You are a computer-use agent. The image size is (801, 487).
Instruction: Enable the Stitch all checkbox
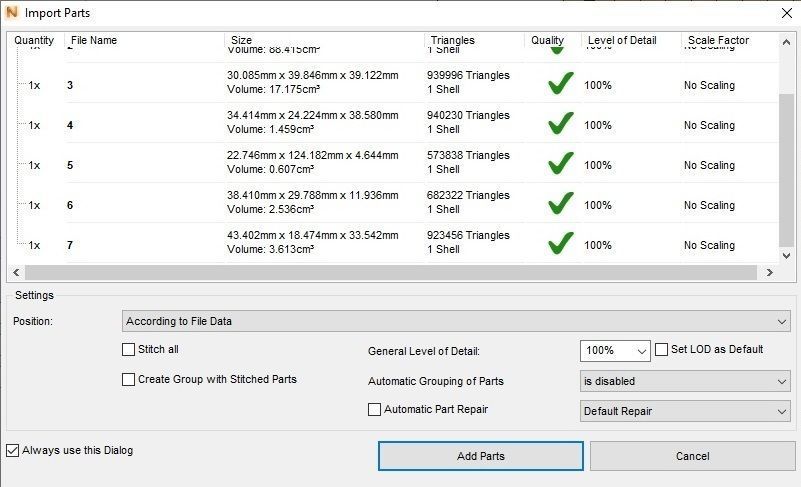click(x=128, y=350)
